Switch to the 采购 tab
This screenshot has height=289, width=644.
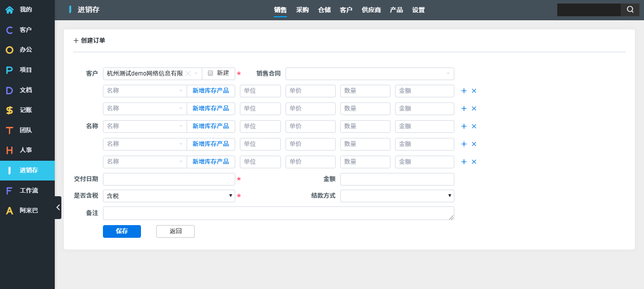(302, 10)
